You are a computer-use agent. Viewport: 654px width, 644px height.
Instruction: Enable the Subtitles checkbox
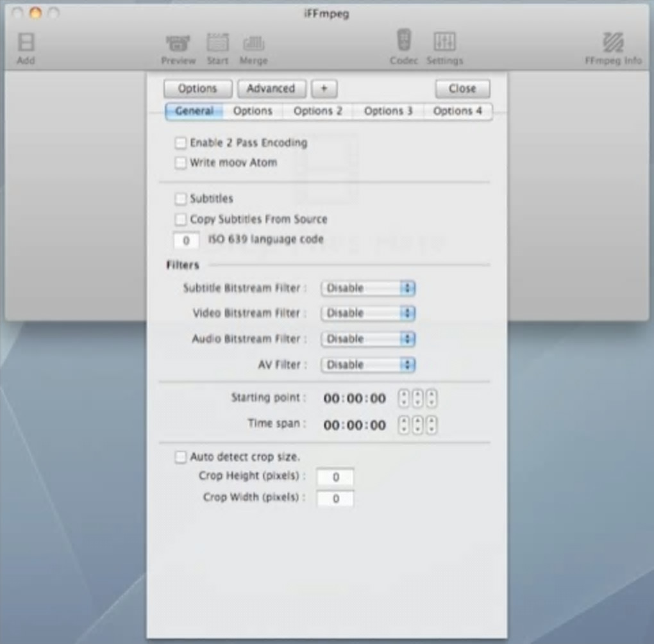pos(181,199)
